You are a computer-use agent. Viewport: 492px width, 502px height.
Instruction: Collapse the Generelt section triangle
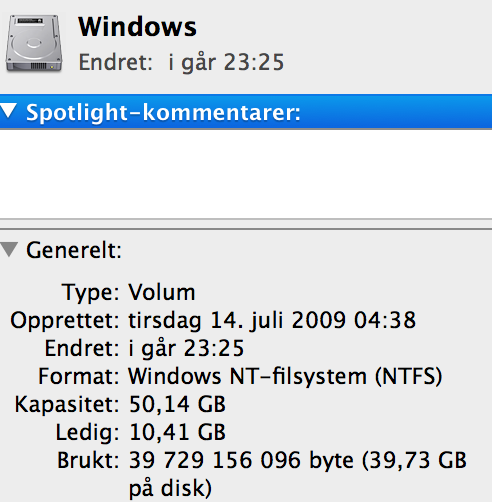tap(9, 250)
